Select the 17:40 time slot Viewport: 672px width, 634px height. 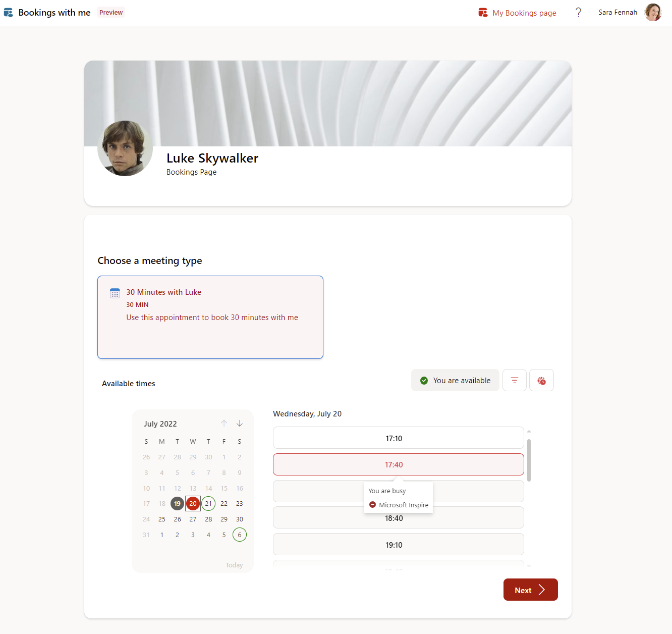click(x=398, y=464)
